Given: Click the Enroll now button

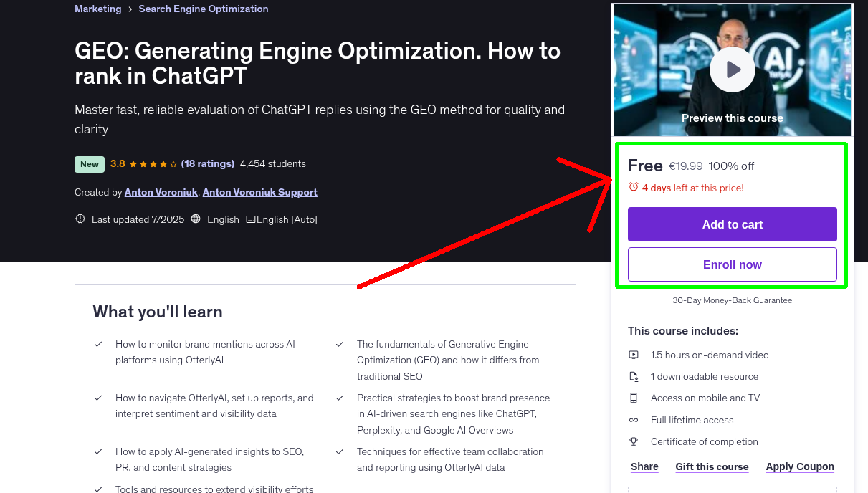Looking at the screenshot, I should (x=733, y=264).
